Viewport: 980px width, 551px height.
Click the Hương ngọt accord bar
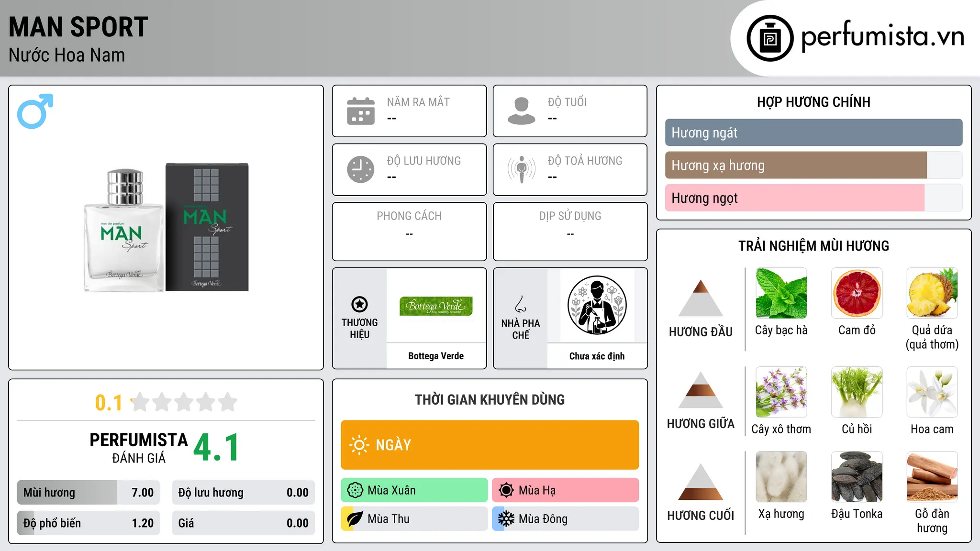click(x=814, y=198)
